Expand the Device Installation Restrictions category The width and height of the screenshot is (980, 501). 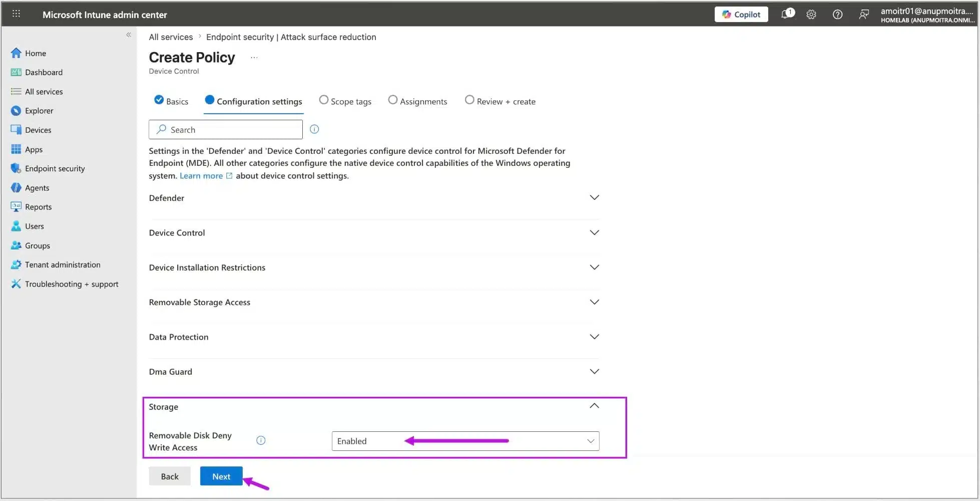coord(374,268)
